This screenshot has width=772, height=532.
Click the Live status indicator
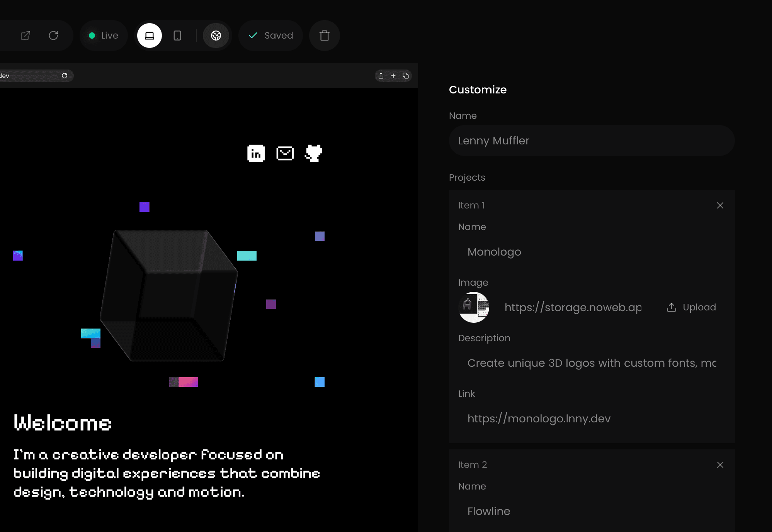click(104, 36)
